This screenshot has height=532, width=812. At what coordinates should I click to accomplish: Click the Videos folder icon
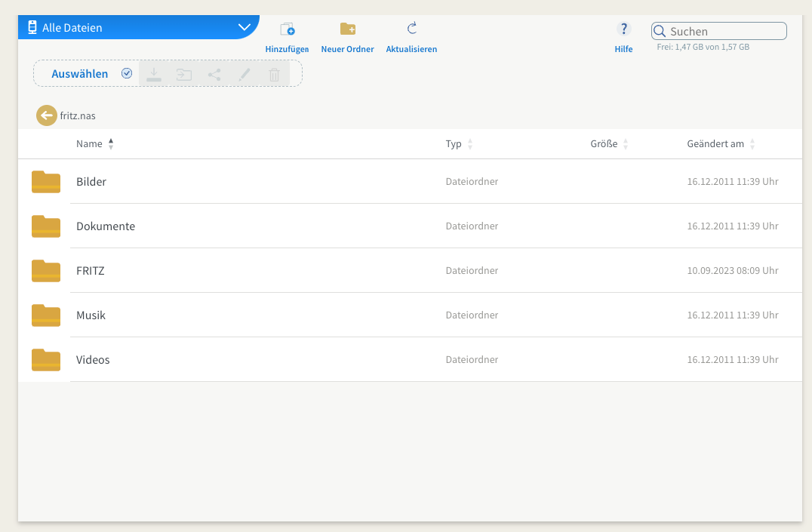click(46, 360)
